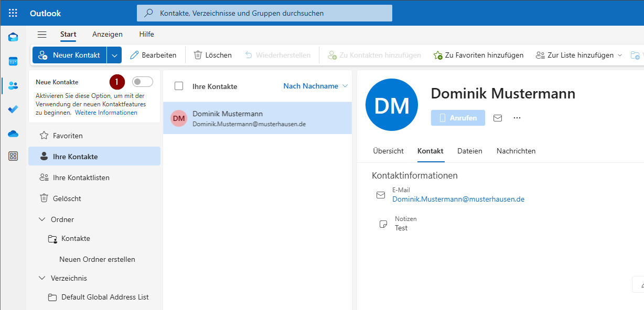The image size is (644, 310).
Task: Collapse the Verzeichnis section chevron
Action: click(42, 278)
